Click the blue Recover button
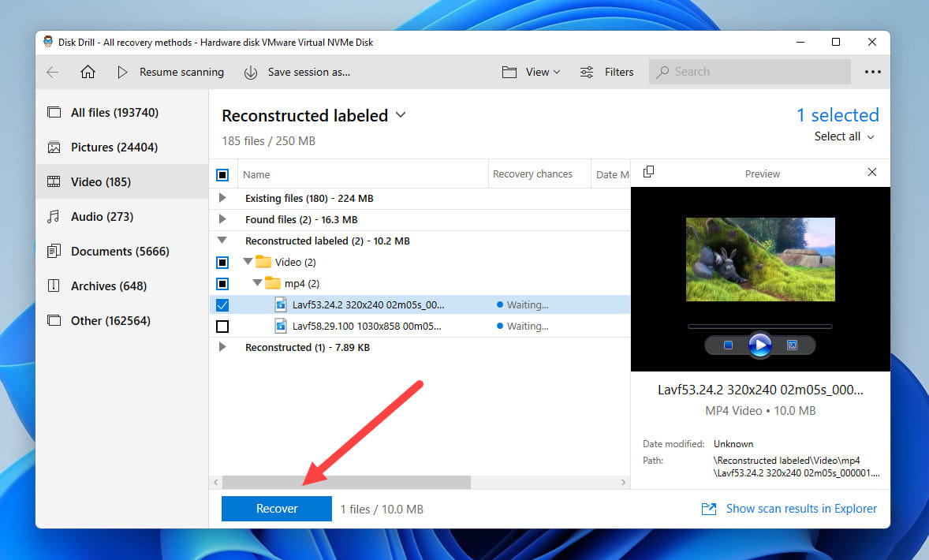929x560 pixels. tap(277, 509)
